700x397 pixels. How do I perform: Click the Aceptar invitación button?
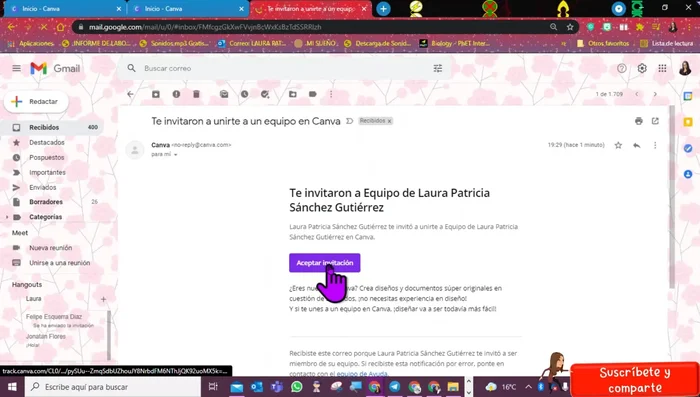pos(325,263)
